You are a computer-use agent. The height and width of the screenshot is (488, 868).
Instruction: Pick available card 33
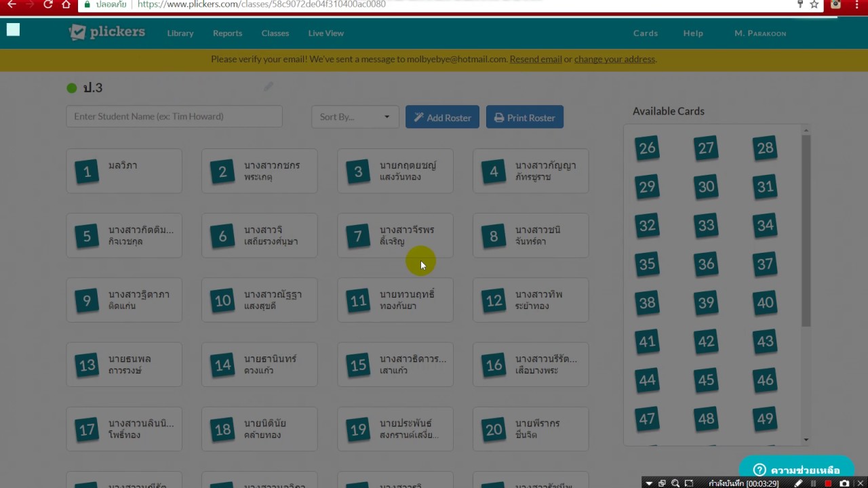[x=706, y=225]
